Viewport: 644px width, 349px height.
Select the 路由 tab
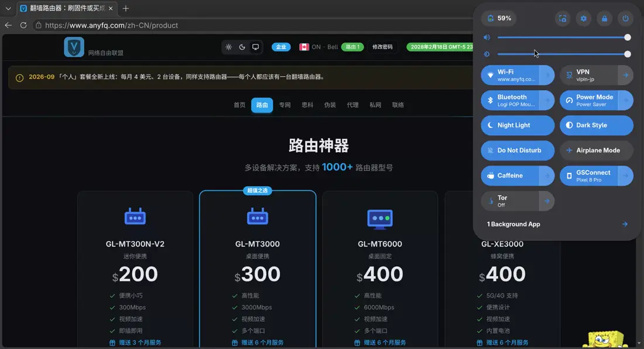tap(262, 105)
